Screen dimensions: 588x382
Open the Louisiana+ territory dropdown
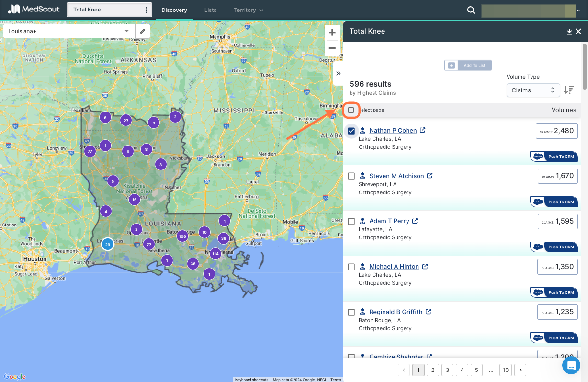(x=69, y=31)
